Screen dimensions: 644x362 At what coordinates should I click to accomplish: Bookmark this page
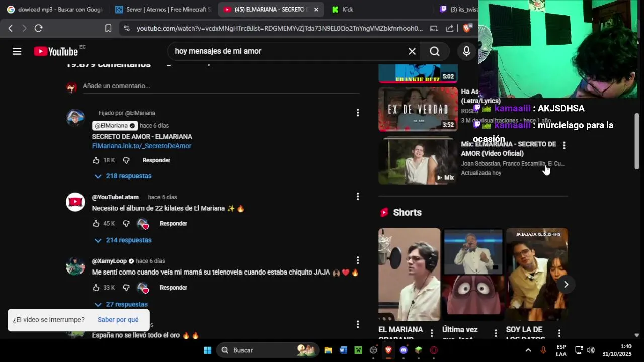[108, 28]
